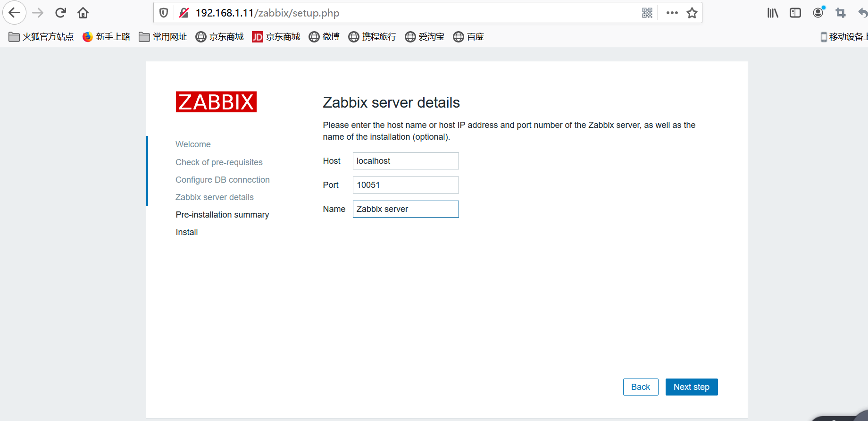Open the tracking protection shield icon

click(x=164, y=13)
